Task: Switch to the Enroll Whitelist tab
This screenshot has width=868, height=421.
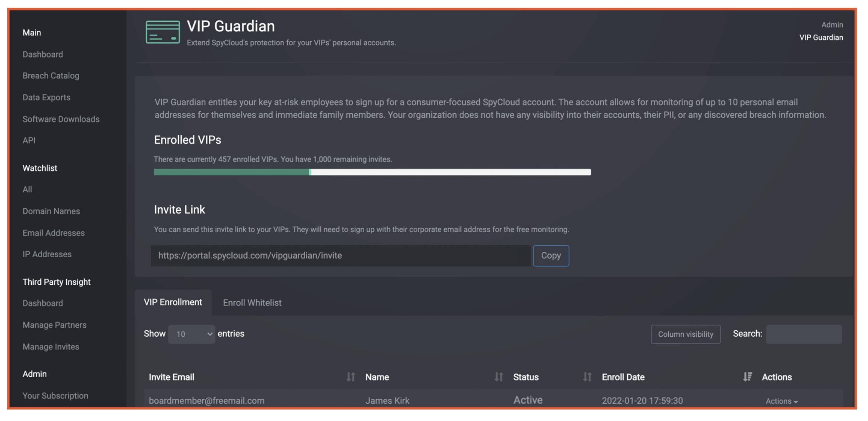Action: click(x=252, y=303)
